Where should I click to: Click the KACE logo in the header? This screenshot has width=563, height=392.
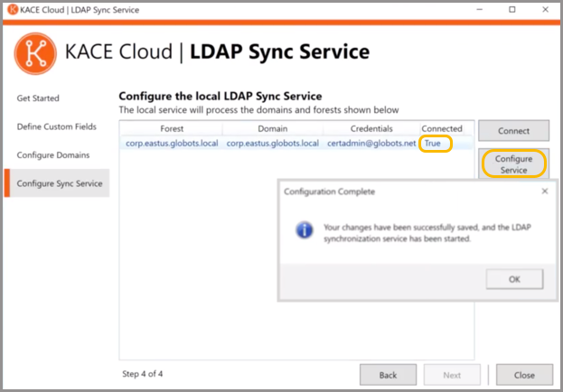click(x=35, y=53)
